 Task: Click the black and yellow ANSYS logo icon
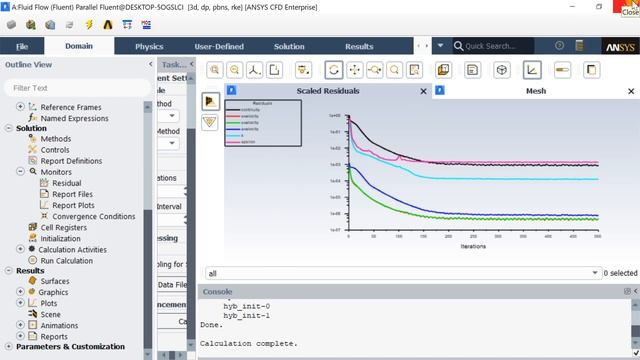[x=108, y=25]
